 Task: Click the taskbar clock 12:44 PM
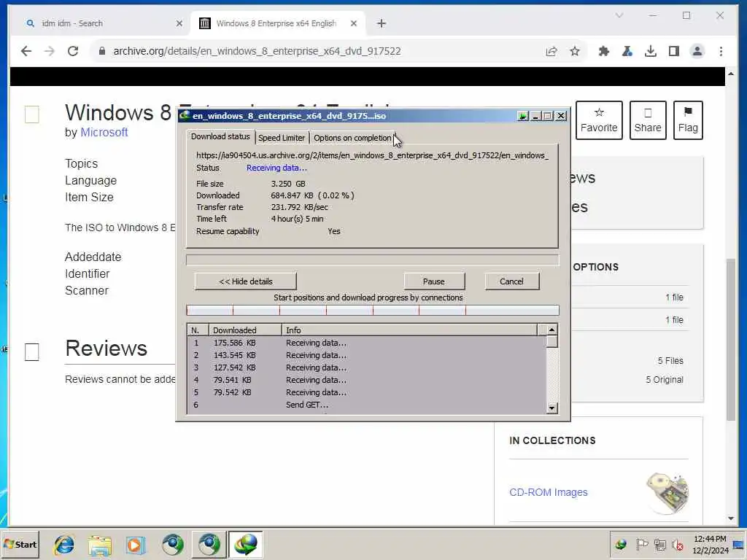(710, 544)
